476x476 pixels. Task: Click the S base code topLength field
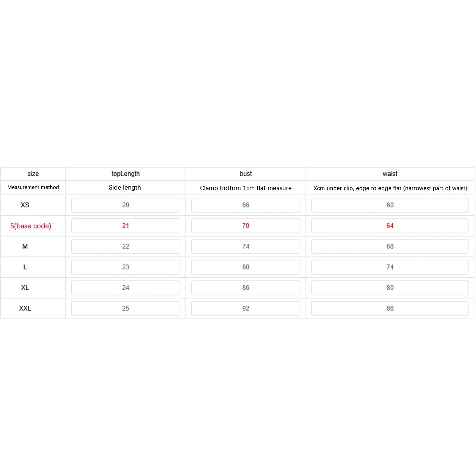(126, 226)
